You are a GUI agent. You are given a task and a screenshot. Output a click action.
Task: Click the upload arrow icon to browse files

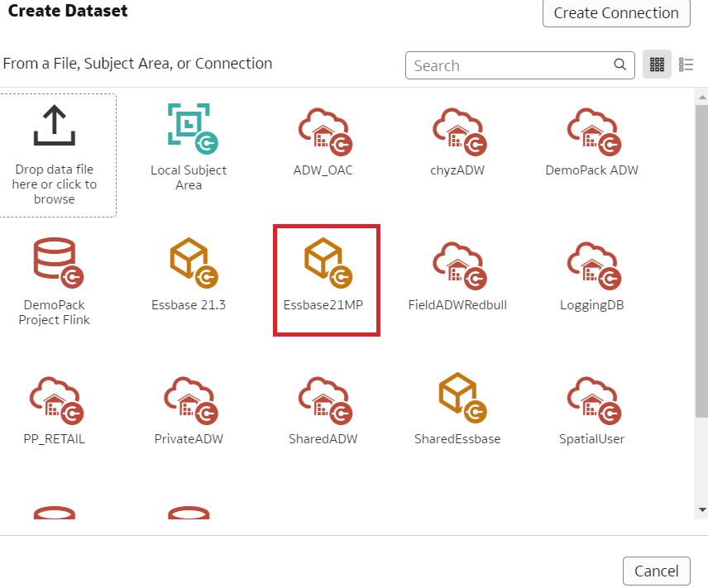point(55,125)
